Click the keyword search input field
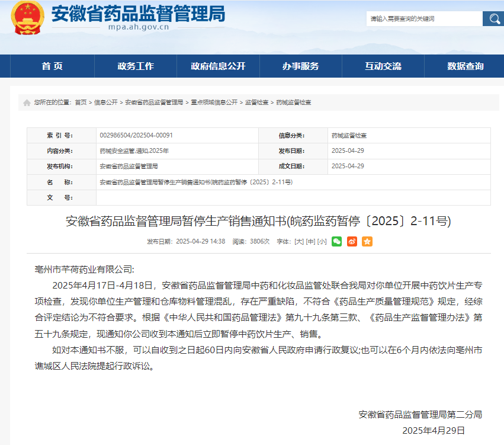Screen dimensions: 504x445 pyautogui.click(x=424, y=18)
